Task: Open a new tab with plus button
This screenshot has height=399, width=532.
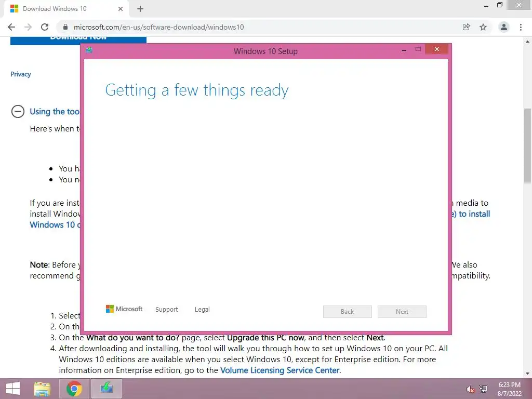Action: [140, 9]
